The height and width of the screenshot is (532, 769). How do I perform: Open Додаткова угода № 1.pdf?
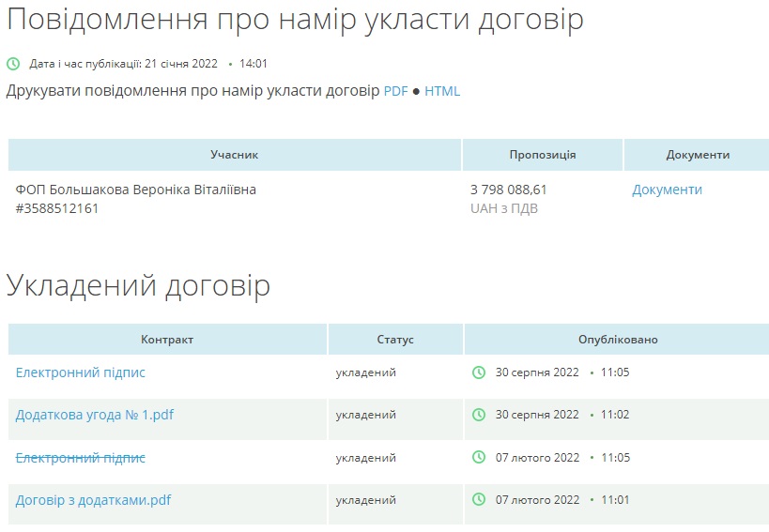(95, 415)
